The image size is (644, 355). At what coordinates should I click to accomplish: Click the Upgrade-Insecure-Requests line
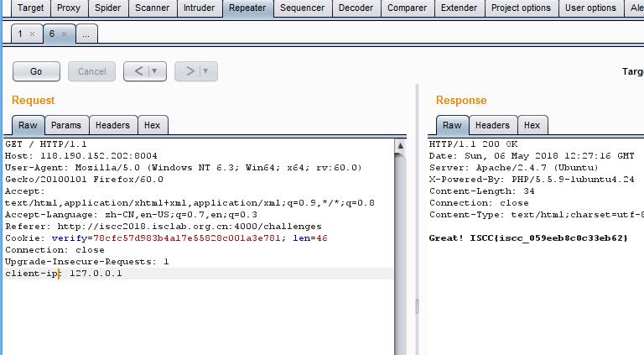[87, 262]
